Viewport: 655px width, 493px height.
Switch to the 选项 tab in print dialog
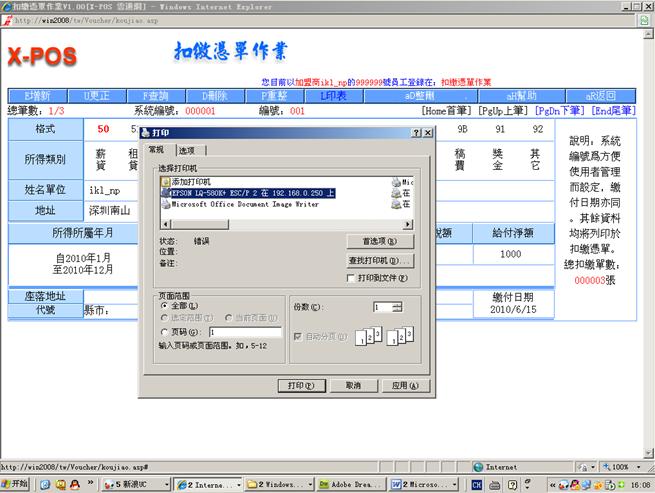187,149
